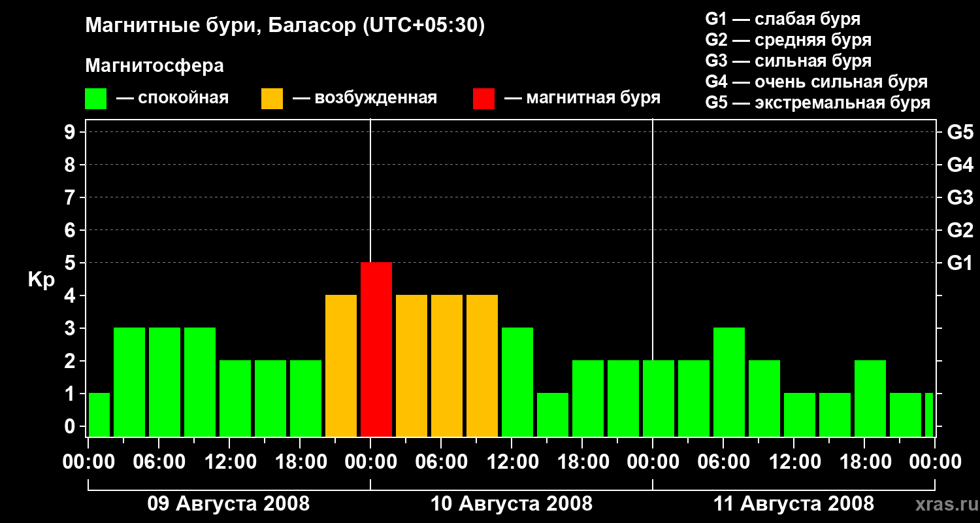The width and height of the screenshot is (980, 523).
Task: Click the green Kp 1 bar at 15:00 on 10 Августа
Action: [553, 414]
